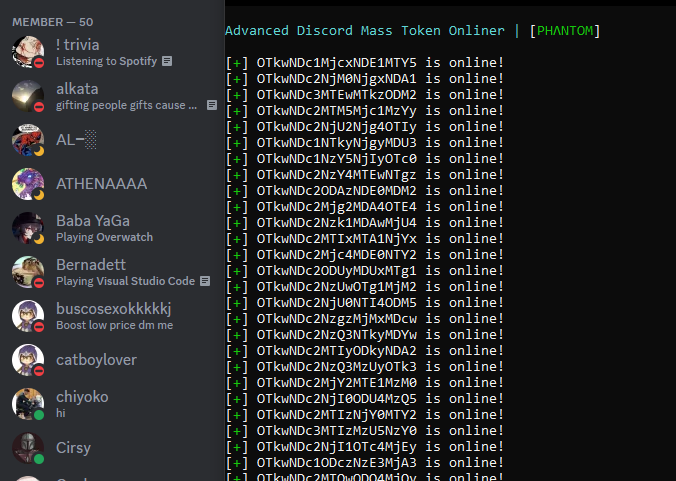Open Cirsy's Mandalorian helmet avatar

28,448
